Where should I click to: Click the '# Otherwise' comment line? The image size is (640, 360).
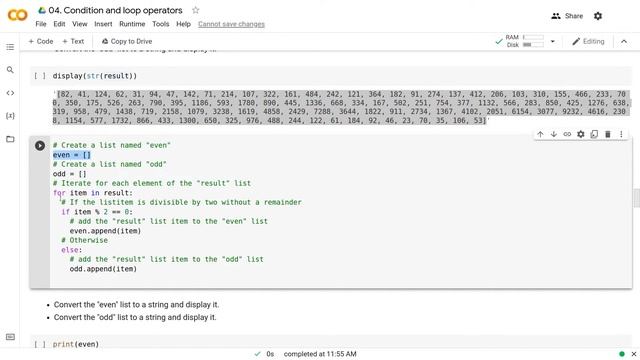pyautogui.click(x=84, y=240)
